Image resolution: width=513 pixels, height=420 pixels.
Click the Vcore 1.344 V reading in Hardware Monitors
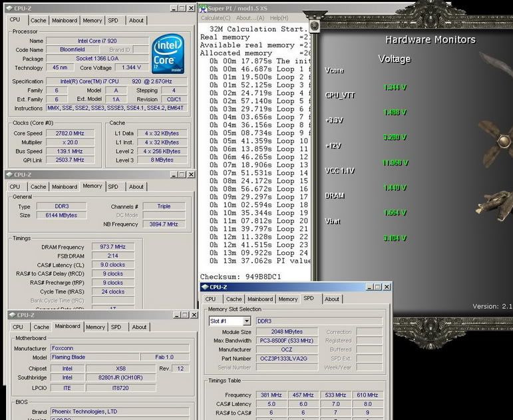395,87
